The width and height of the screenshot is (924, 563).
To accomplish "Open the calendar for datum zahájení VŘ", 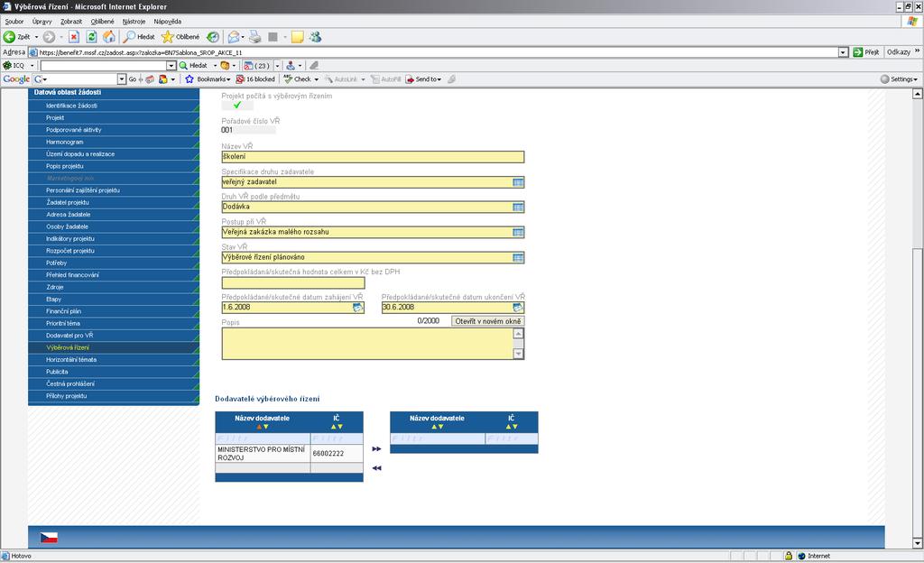I will pyautogui.click(x=357, y=308).
